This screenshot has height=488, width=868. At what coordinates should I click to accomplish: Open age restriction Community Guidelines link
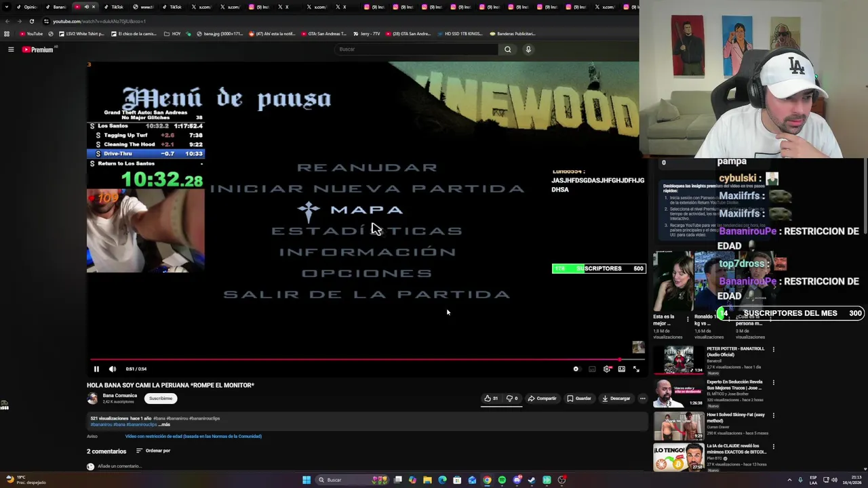(193, 436)
